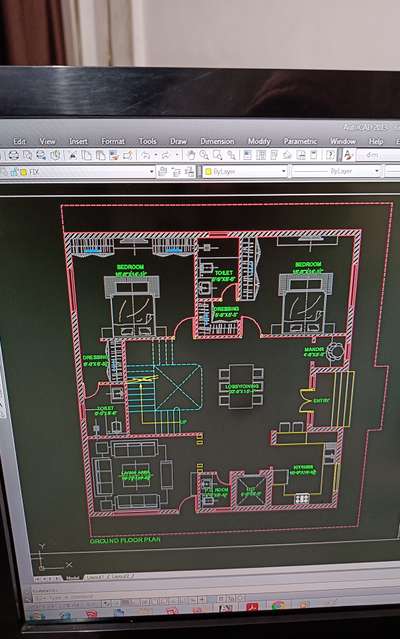Click the GROUND FLOOR PLAN title text
This screenshot has height=639, width=400.
coord(125,540)
